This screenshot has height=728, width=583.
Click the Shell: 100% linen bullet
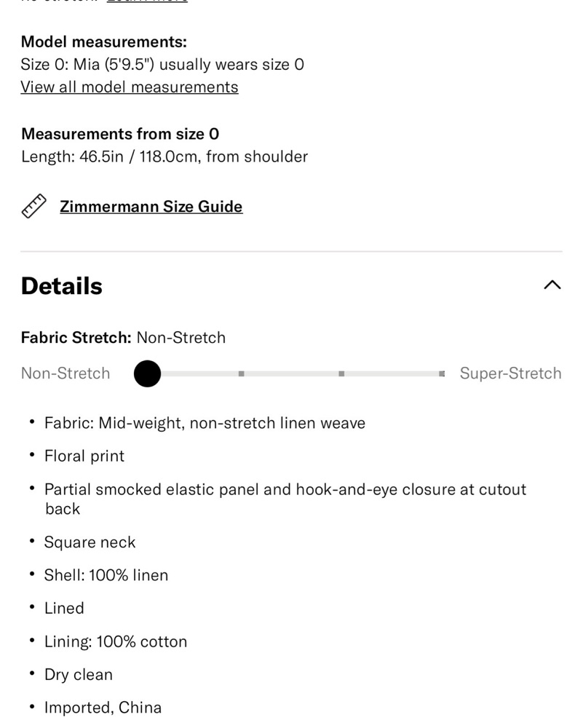[x=106, y=575]
